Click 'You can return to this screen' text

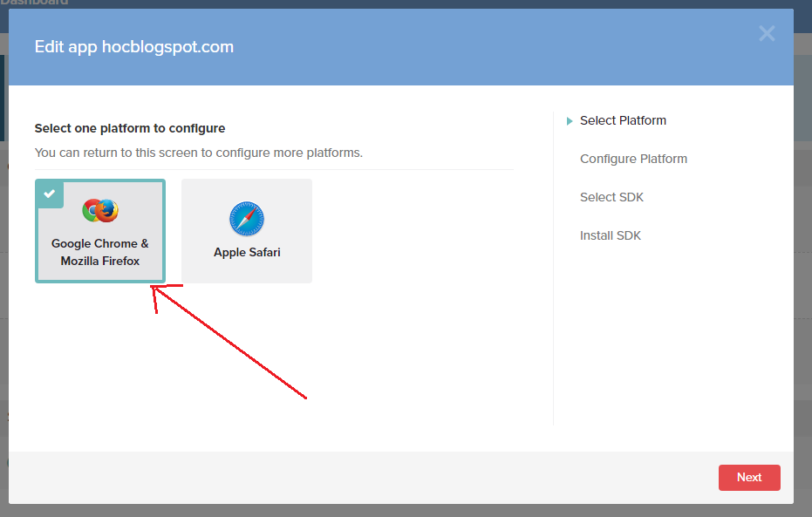point(198,153)
